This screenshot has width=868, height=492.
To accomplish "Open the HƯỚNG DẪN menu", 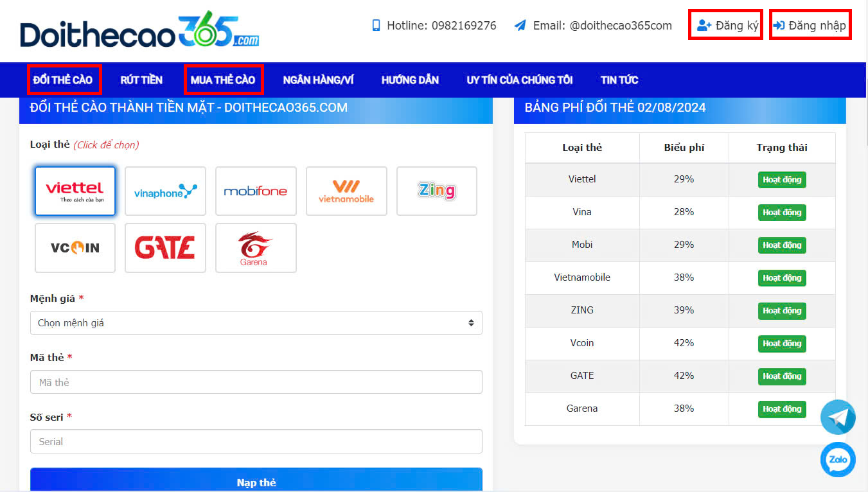I will 410,80.
